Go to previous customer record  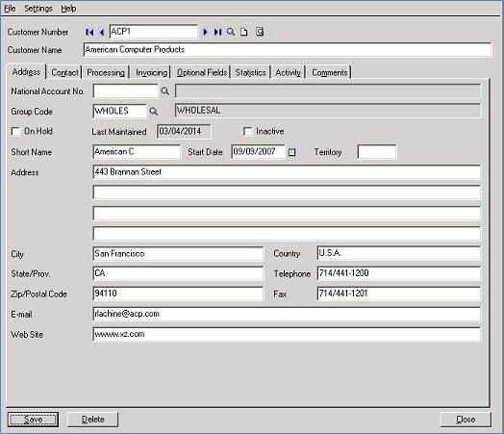tap(102, 32)
